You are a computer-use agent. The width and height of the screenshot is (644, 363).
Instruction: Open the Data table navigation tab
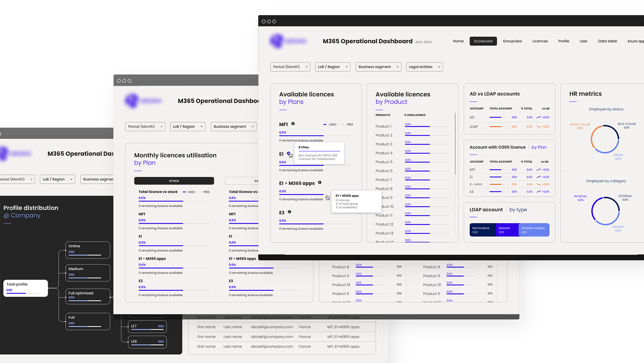[x=607, y=41]
